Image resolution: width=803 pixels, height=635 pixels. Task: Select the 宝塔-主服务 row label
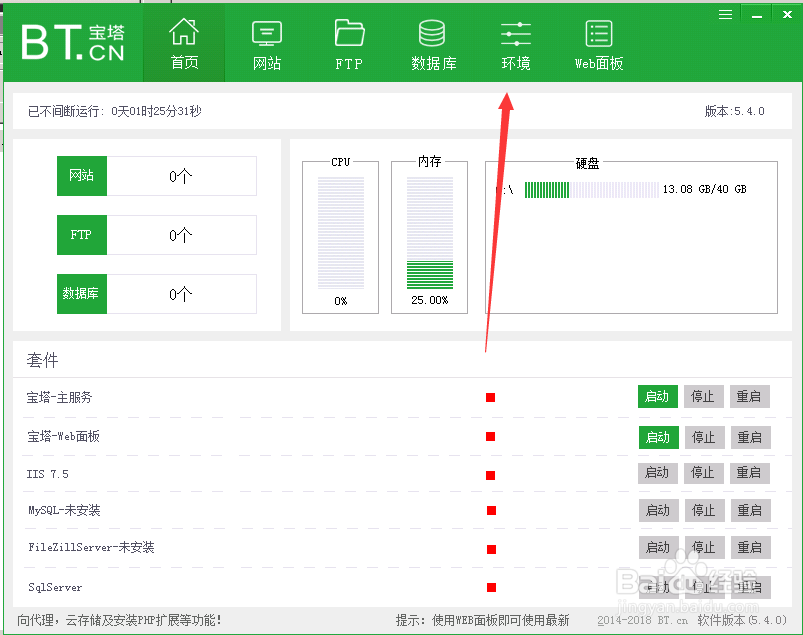tap(59, 397)
